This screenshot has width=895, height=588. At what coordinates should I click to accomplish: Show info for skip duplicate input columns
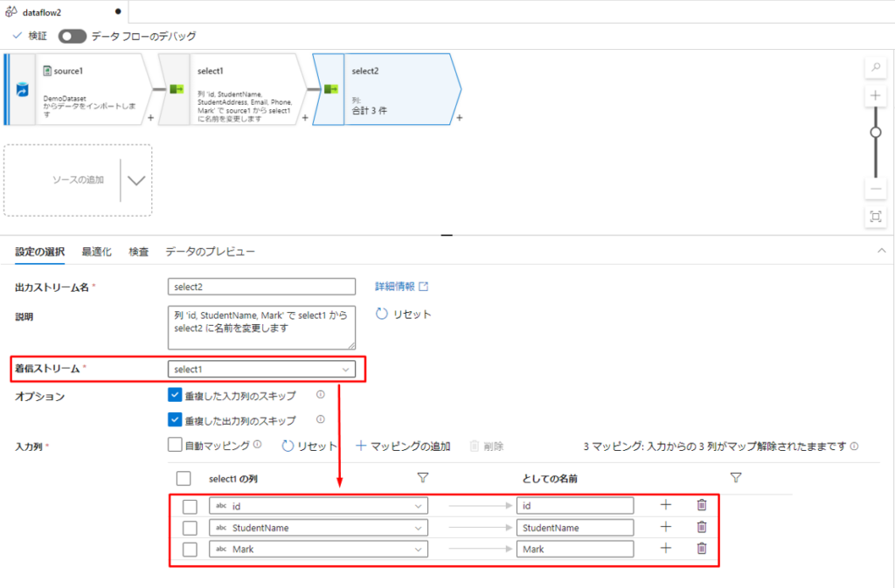pyautogui.click(x=321, y=395)
